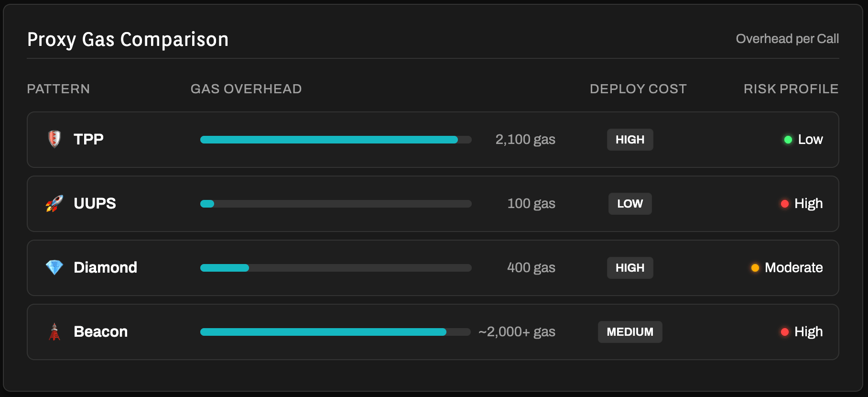Select the Risk Profile column header
The width and height of the screenshot is (868, 397).
click(791, 89)
